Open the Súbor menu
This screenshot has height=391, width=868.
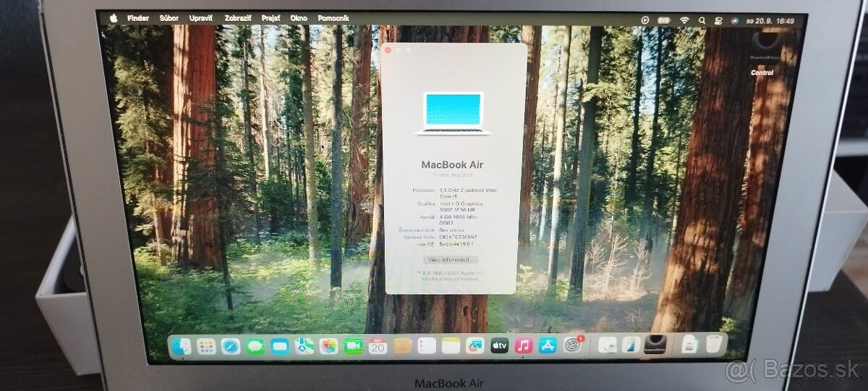169,17
